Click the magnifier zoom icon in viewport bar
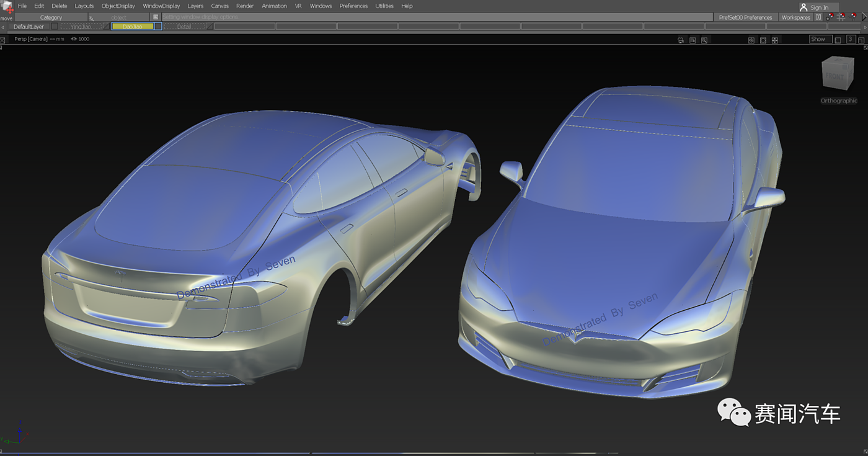Viewport: 868px width, 456px height. coord(704,40)
